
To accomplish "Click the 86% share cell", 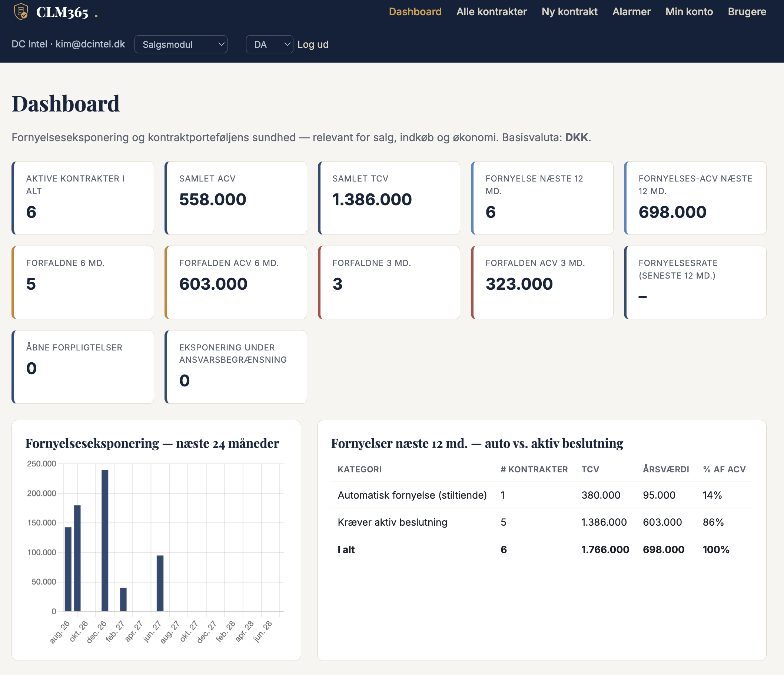I will click(x=713, y=522).
